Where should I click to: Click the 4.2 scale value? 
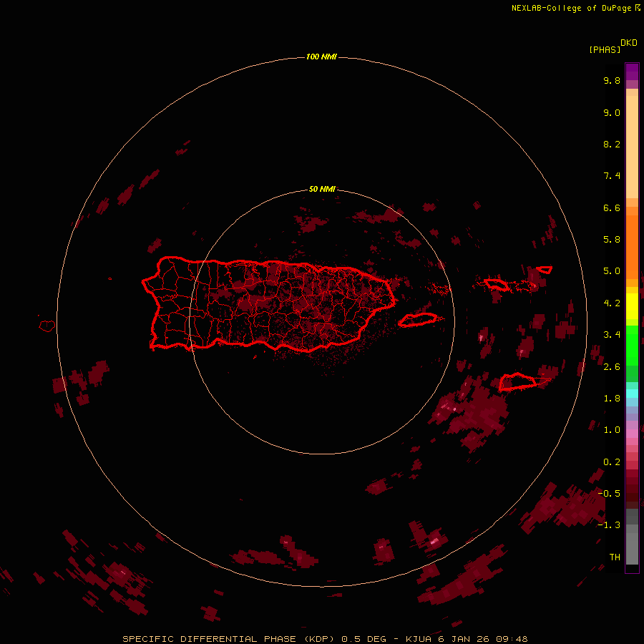click(612, 303)
